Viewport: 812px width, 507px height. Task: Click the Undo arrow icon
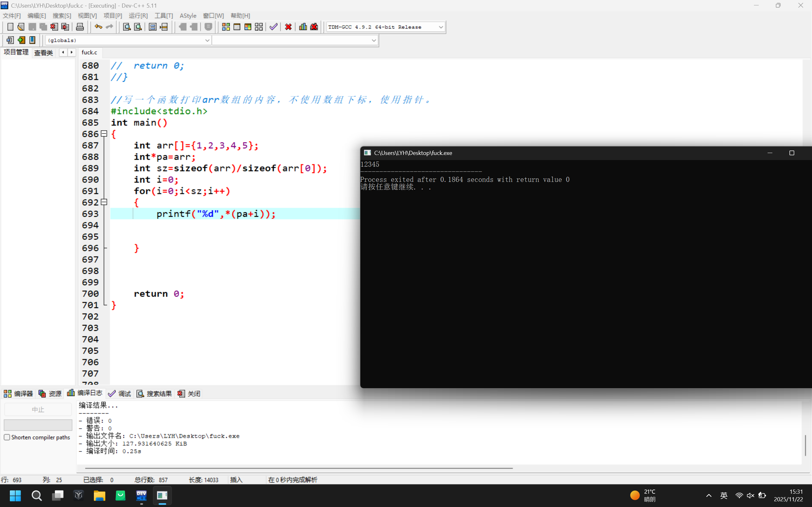click(x=98, y=27)
